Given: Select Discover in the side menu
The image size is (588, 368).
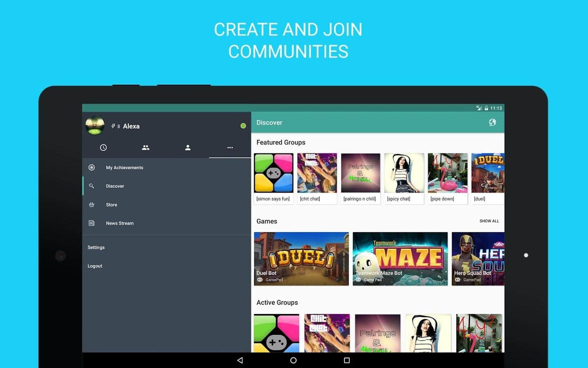Looking at the screenshot, I should (x=115, y=186).
